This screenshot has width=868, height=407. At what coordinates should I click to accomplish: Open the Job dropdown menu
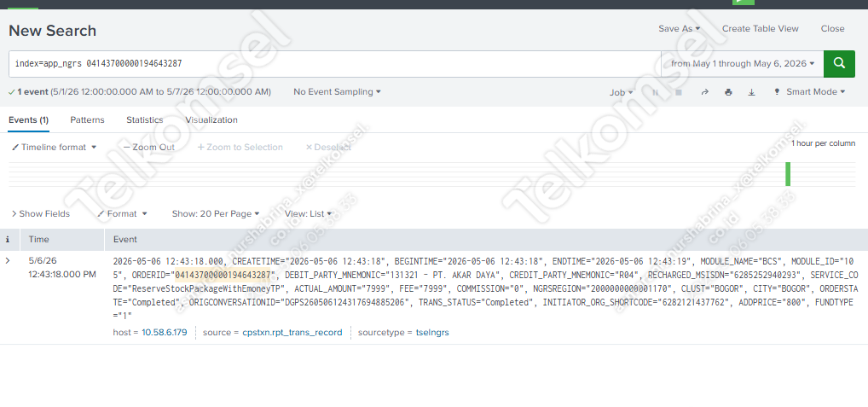[621, 92]
